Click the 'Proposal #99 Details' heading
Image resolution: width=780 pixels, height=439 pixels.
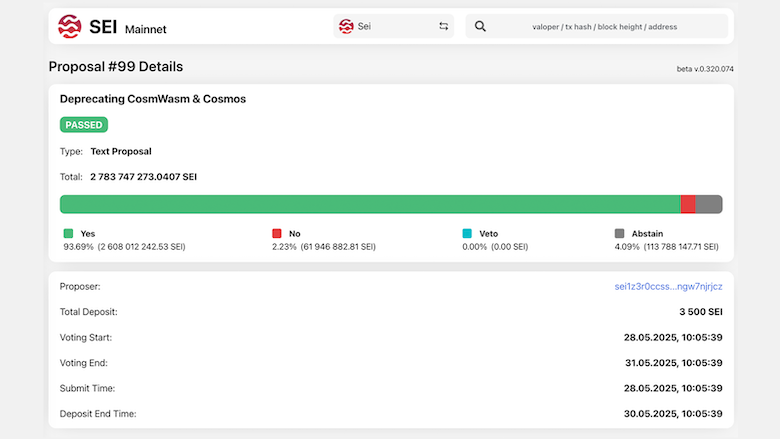pyautogui.click(x=116, y=67)
